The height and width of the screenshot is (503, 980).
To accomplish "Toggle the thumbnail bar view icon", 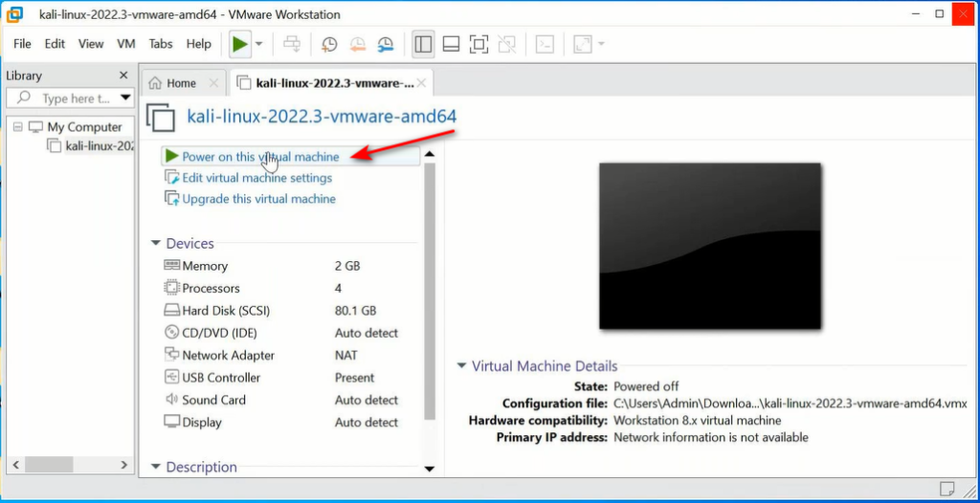I will (452, 44).
